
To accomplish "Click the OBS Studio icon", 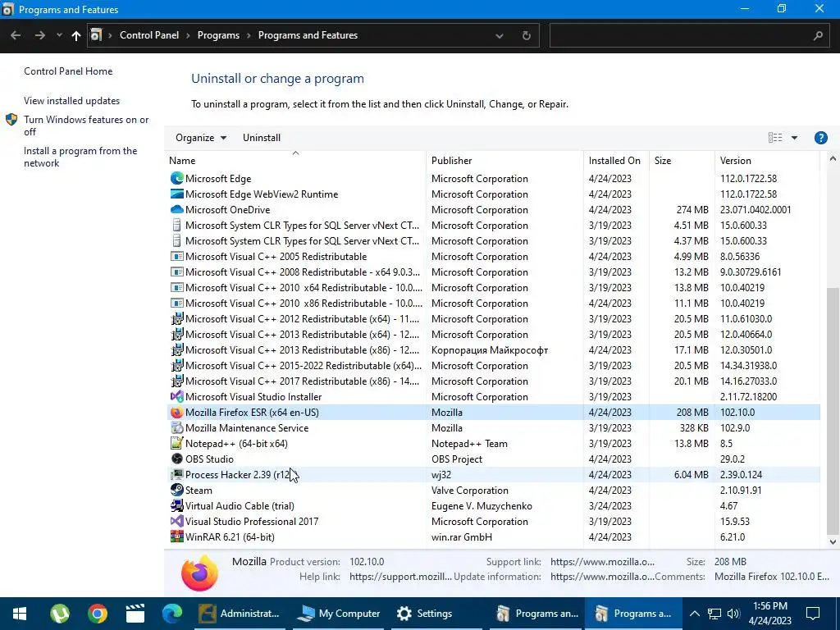I will (177, 459).
